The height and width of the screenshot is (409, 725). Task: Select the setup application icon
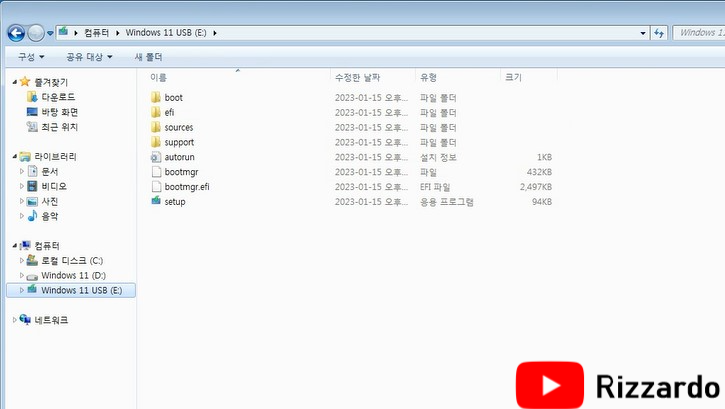(x=156, y=201)
